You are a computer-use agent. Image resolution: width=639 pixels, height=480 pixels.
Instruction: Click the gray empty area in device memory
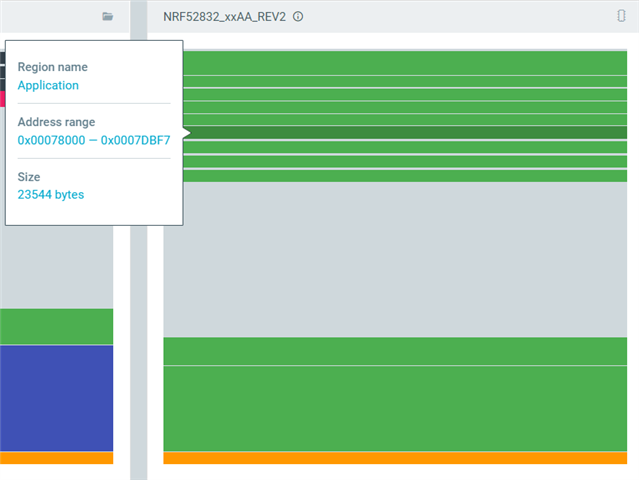coord(395,259)
